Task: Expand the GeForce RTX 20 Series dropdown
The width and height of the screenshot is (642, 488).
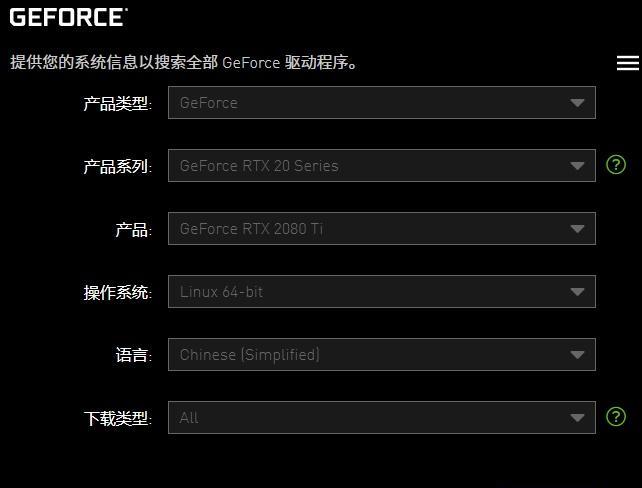Action: [382, 165]
